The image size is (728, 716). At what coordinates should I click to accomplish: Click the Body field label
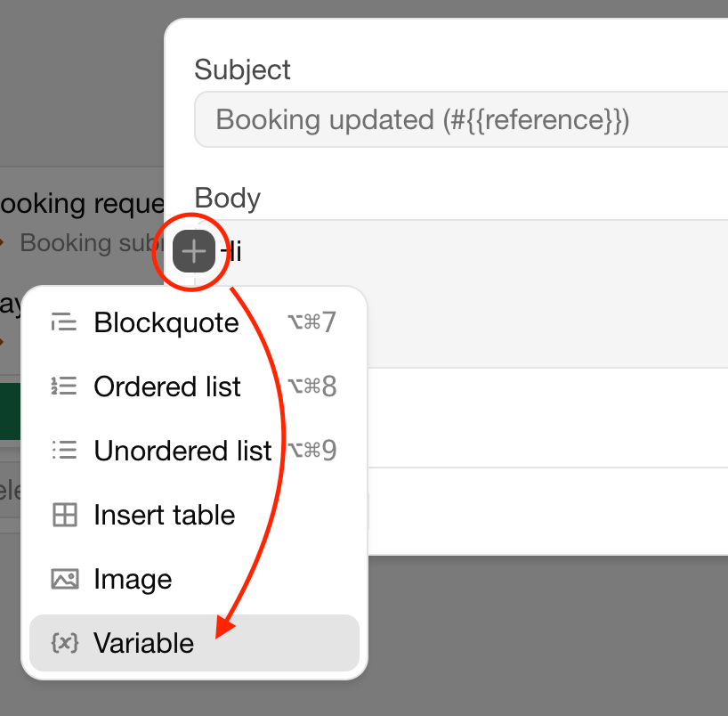tap(227, 198)
